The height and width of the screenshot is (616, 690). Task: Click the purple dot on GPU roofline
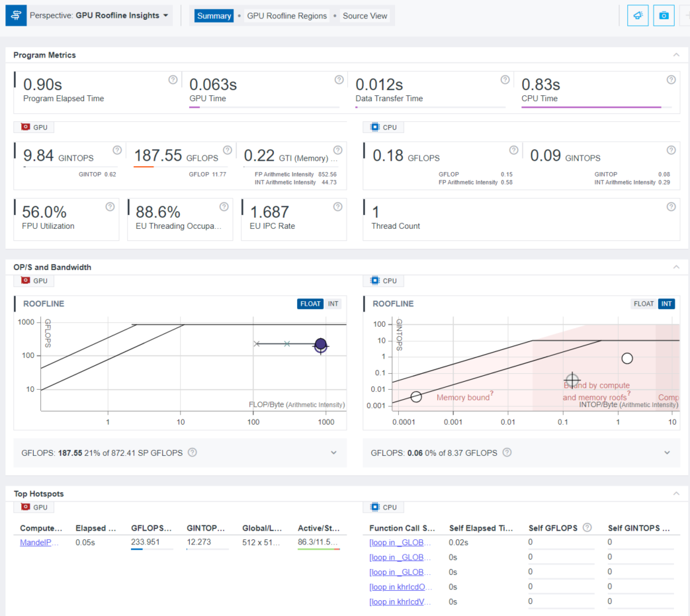point(321,344)
